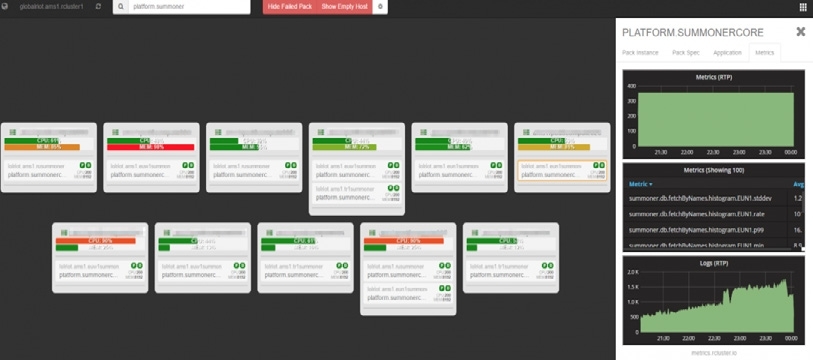
Task: Toggle the Hide Failed Pack button
Action: coord(290,7)
